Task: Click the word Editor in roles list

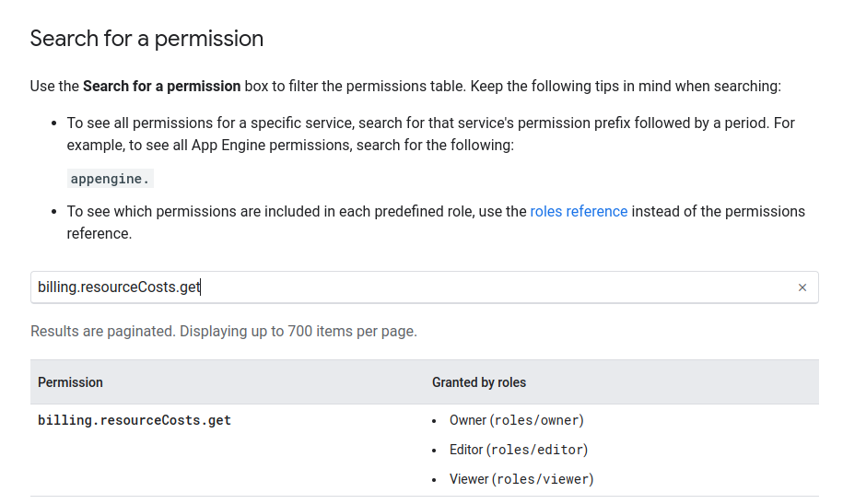Action: tap(466, 450)
